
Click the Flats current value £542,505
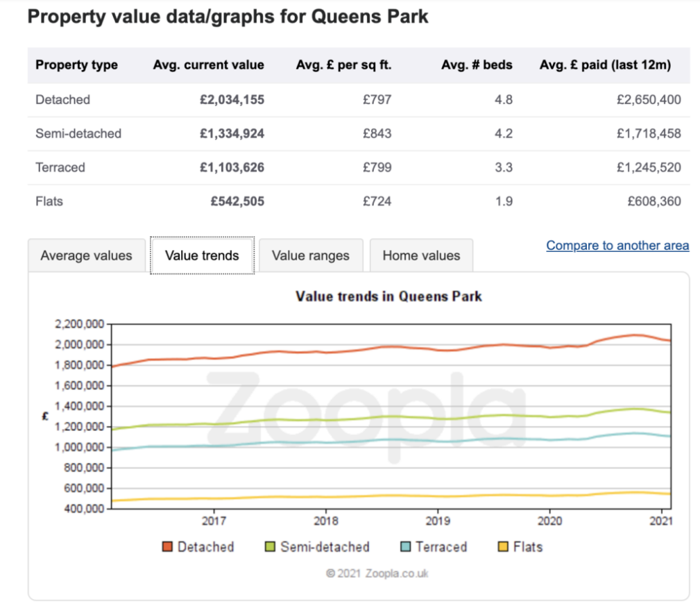(237, 201)
